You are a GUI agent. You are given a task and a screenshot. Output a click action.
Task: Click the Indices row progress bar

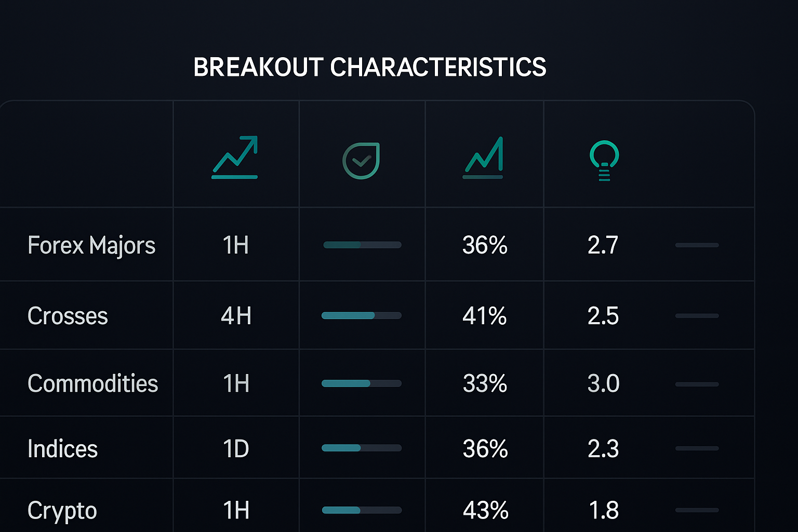click(362, 448)
